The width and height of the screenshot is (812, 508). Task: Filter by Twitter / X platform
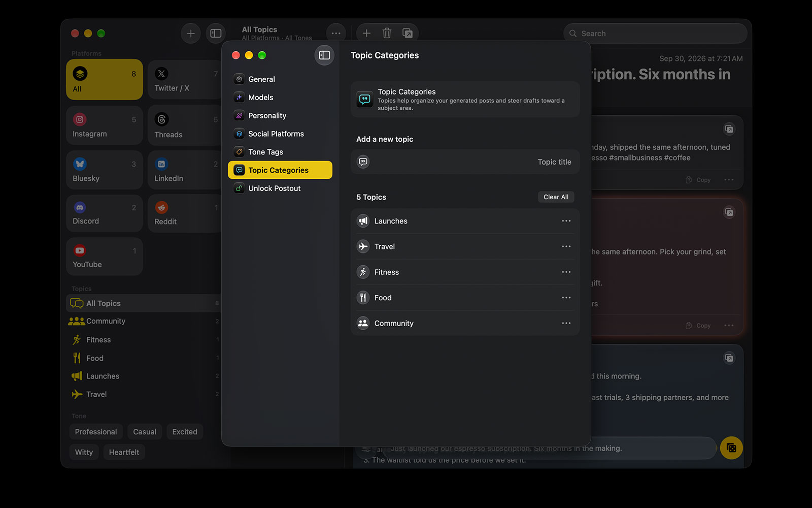(x=185, y=80)
